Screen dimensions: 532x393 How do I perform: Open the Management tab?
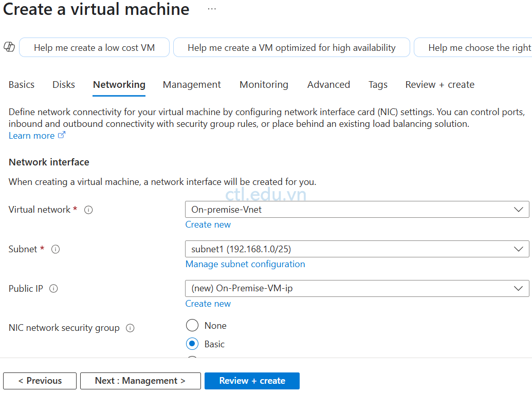click(192, 84)
